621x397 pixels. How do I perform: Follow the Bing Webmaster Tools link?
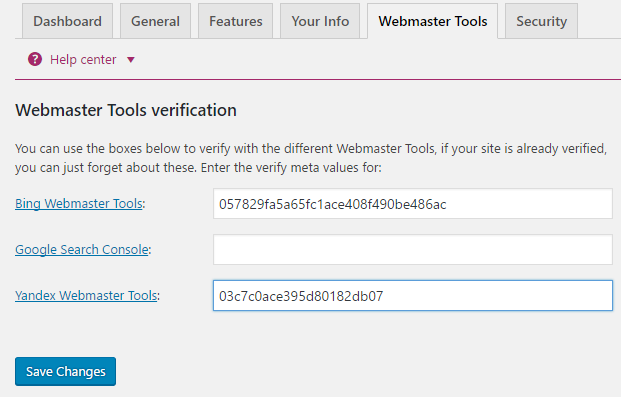(79, 203)
